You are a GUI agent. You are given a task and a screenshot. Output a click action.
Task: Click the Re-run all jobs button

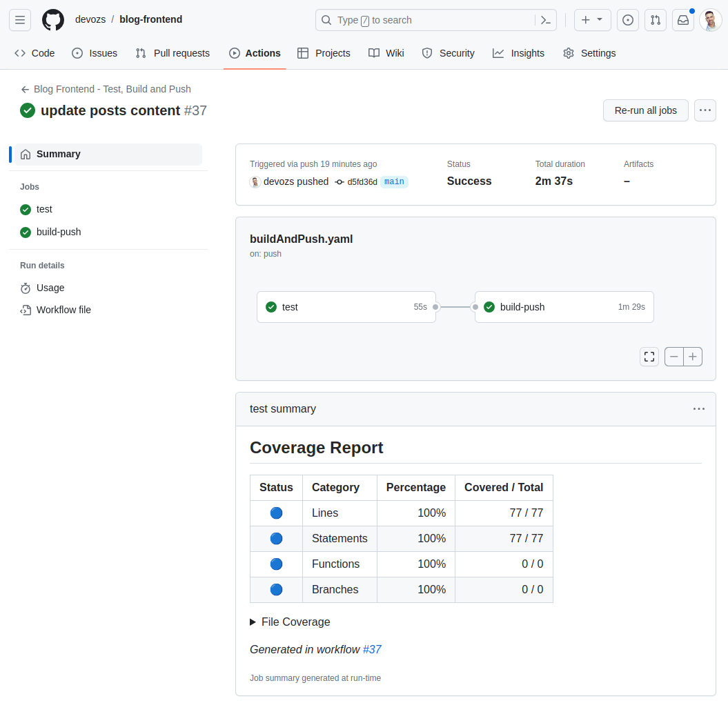click(x=645, y=110)
